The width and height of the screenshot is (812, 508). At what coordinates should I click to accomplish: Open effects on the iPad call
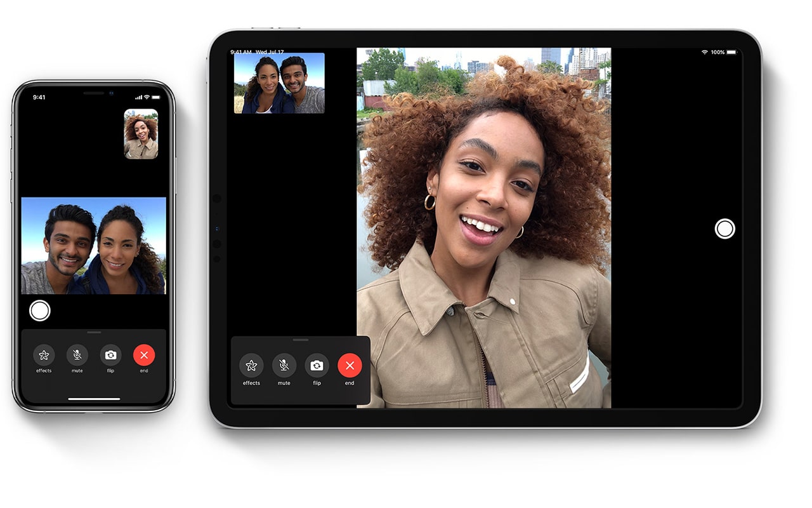point(251,365)
